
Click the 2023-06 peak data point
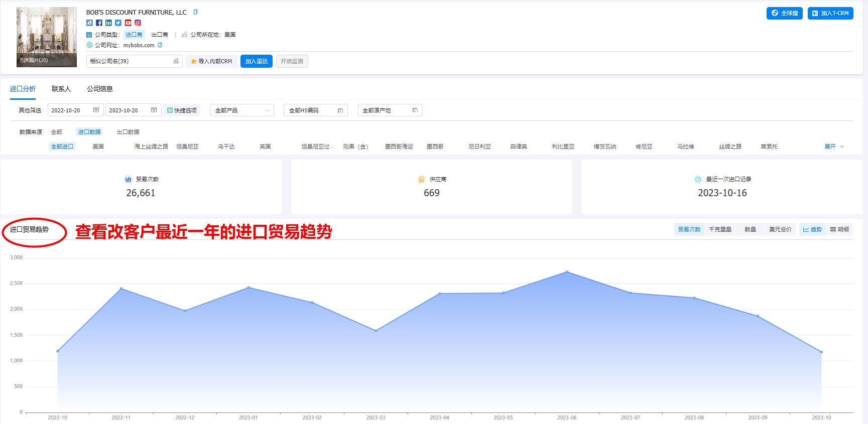pyautogui.click(x=567, y=272)
